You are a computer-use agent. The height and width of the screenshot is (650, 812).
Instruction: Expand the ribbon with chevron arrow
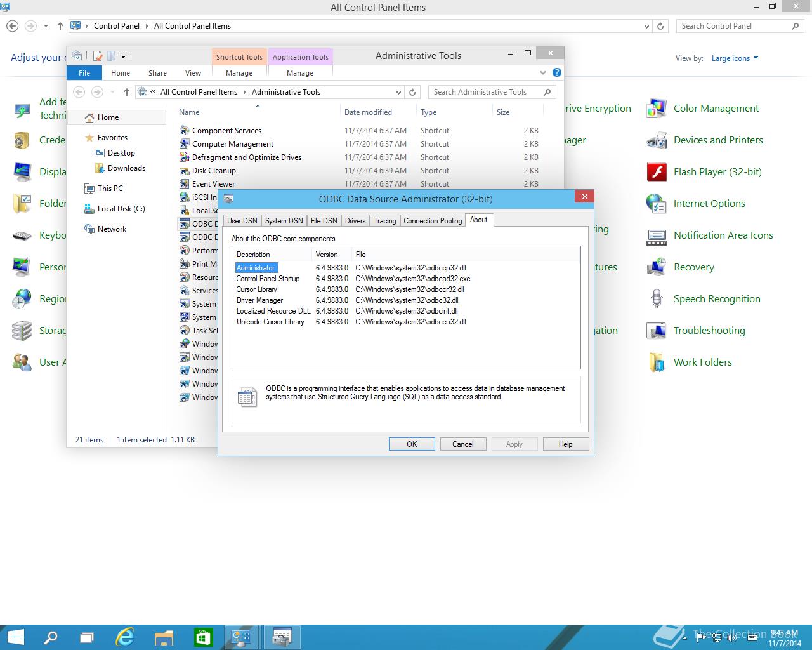pyautogui.click(x=543, y=73)
